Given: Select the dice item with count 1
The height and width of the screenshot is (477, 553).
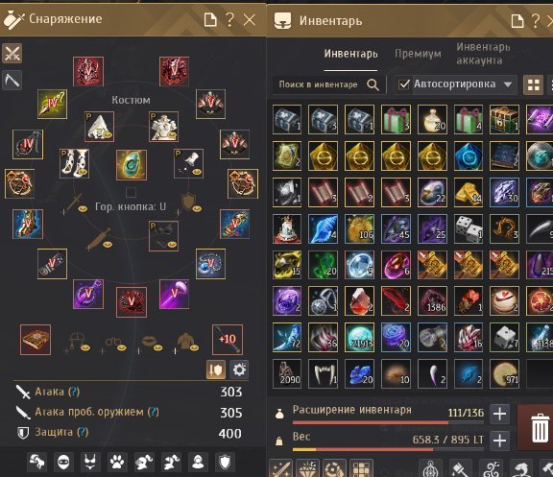Looking at the screenshot, I should click(x=468, y=229).
